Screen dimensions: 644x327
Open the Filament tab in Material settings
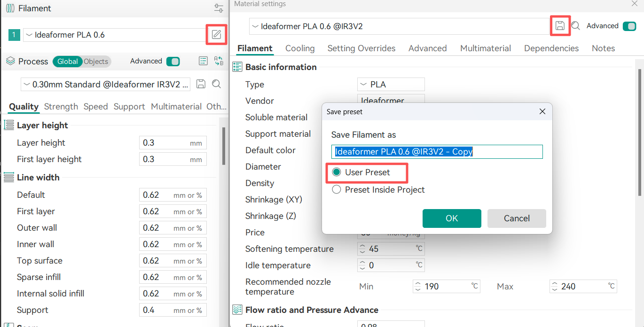pos(255,48)
